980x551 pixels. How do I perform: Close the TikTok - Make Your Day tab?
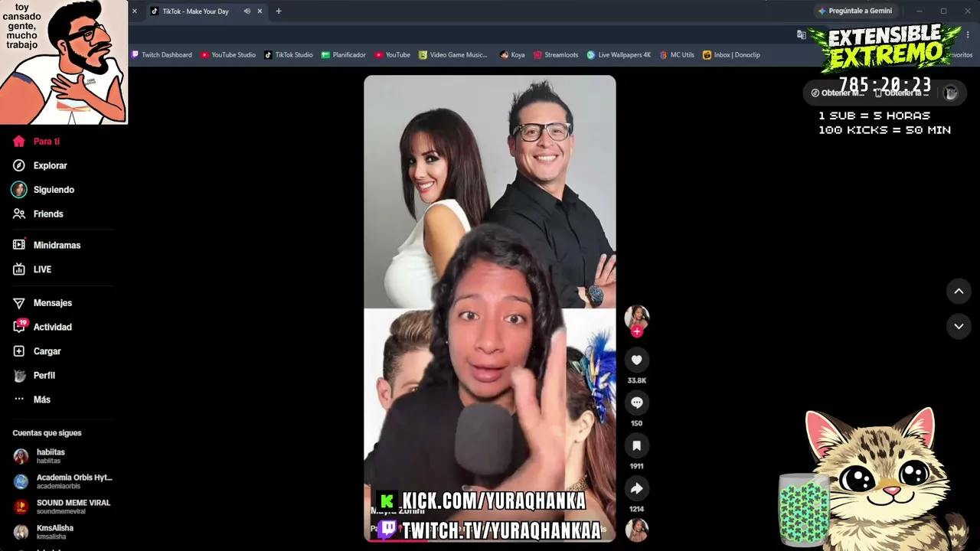tap(260, 11)
